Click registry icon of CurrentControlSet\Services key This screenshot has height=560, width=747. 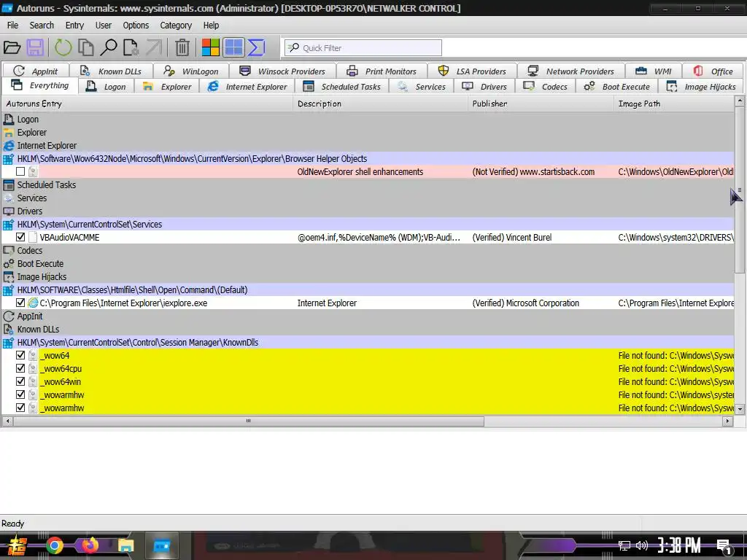(8, 225)
